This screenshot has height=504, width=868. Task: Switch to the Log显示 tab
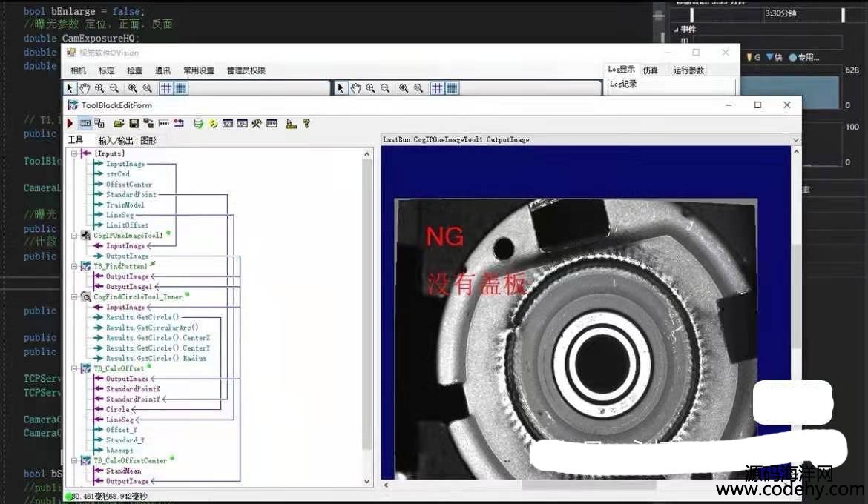click(621, 70)
